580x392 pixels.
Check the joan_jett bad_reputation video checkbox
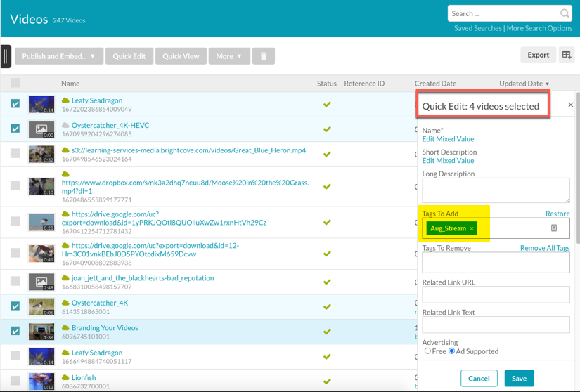pos(15,281)
